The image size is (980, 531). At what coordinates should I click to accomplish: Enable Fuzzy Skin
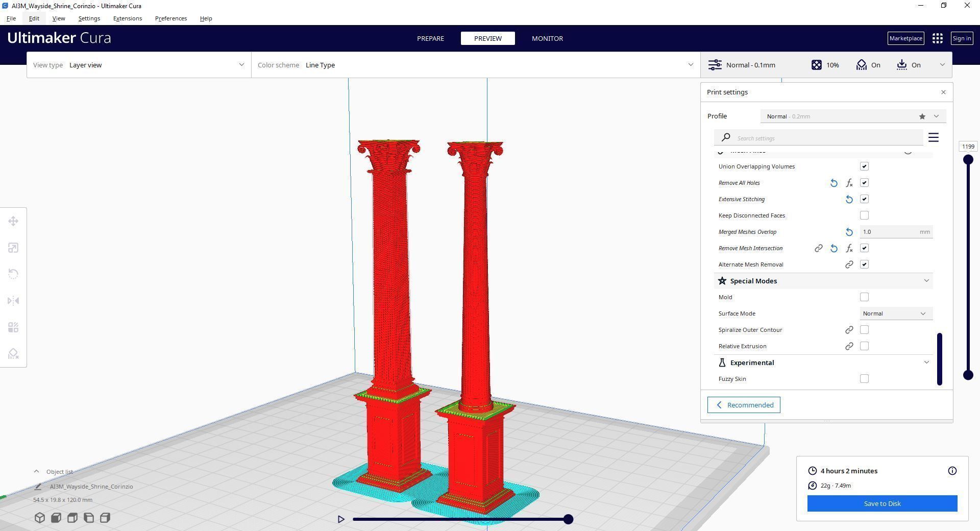click(864, 379)
